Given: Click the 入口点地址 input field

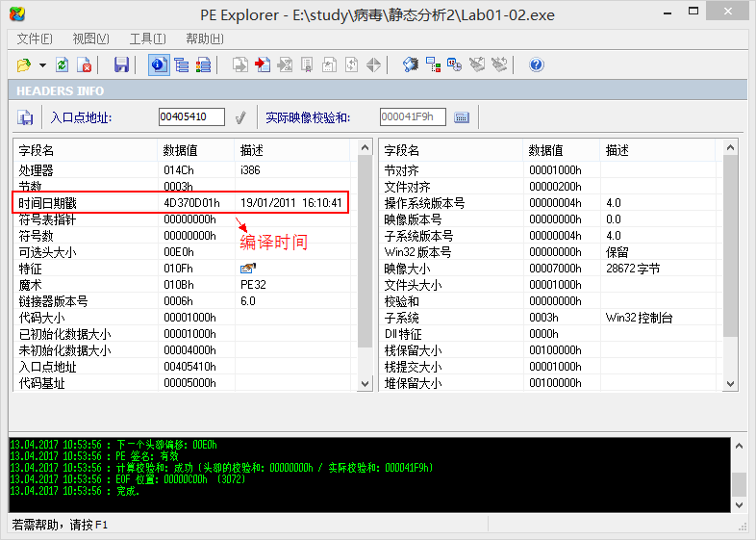Looking at the screenshot, I should point(191,117).
